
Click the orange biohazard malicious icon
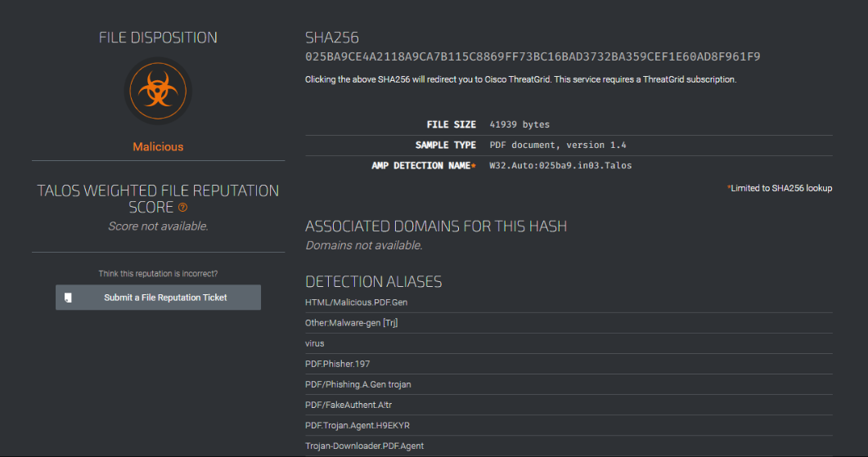158,91
